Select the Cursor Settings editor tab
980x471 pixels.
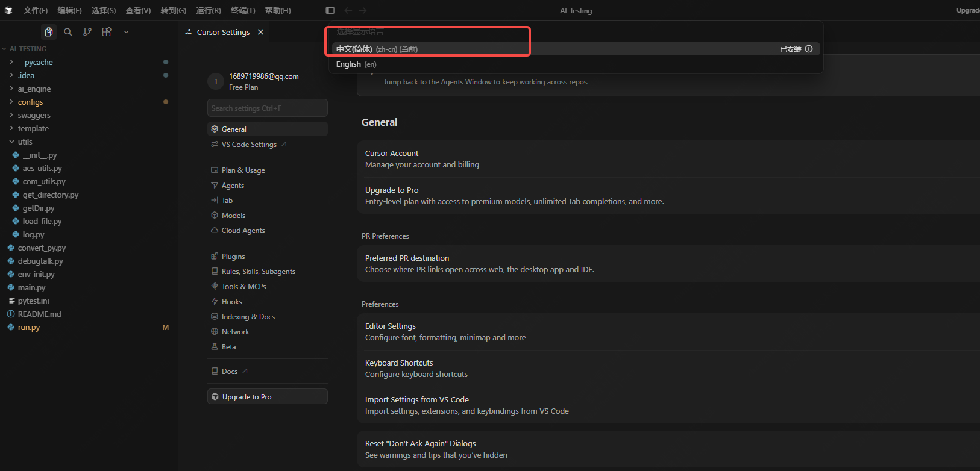[x=224, y=32]
